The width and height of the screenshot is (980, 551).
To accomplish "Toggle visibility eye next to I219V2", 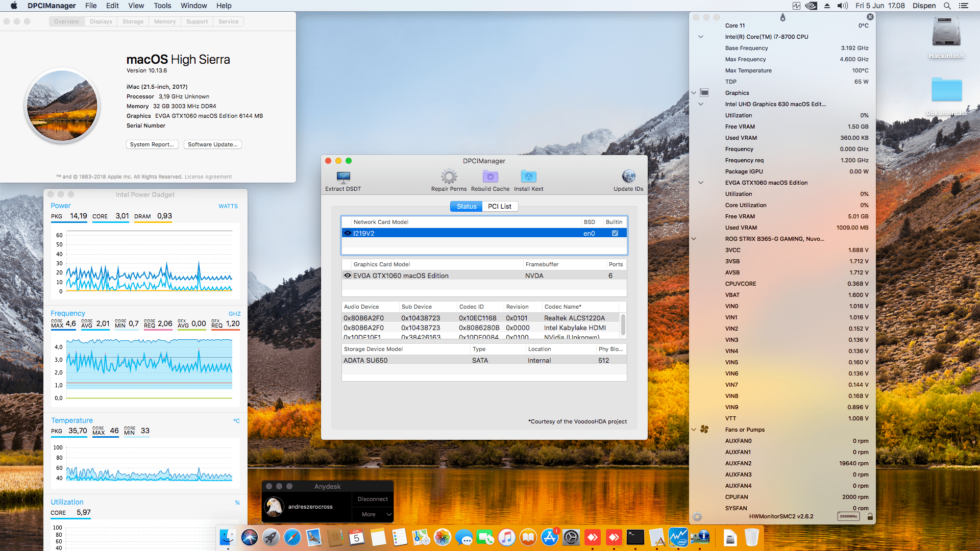I will click(x=347, y=233).
